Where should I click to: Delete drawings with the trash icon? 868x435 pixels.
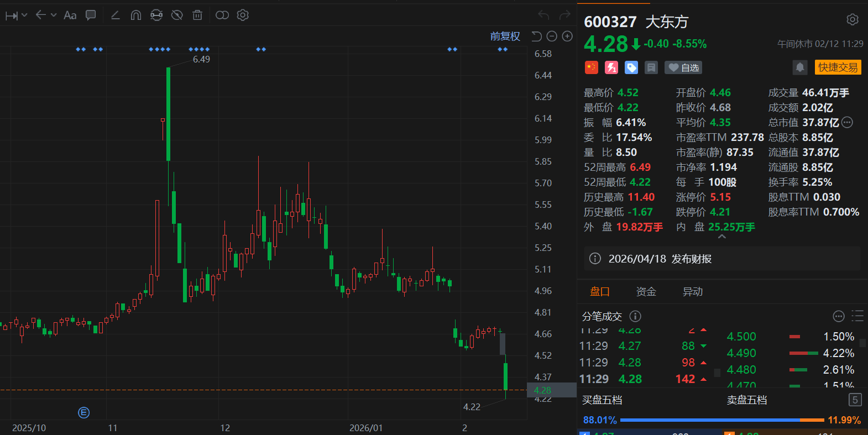click(197, 15)
